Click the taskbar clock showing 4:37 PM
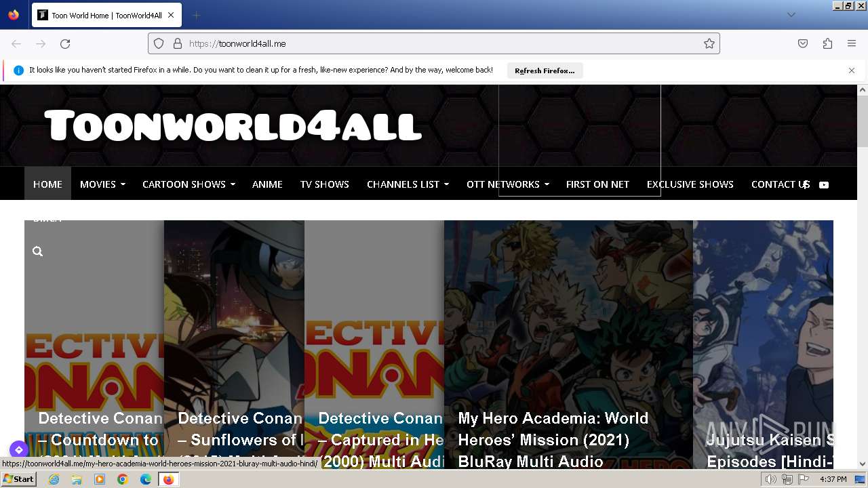Screen dimensions: 868x488 (833, 479)
